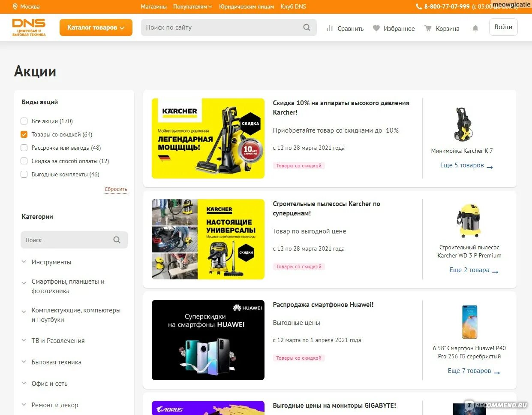Open the Каталог товаров dropdown
Image resolution: width=532 pixels, height=415 pixels.
coord(96,27)
